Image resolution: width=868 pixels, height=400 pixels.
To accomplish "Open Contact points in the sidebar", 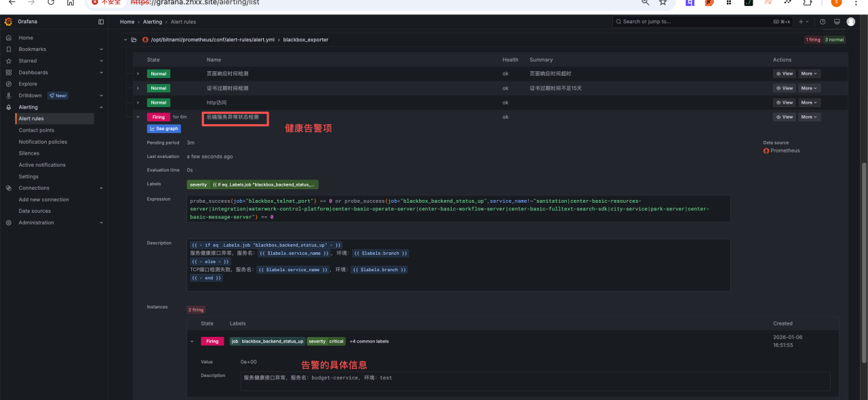I will (37, 130).
